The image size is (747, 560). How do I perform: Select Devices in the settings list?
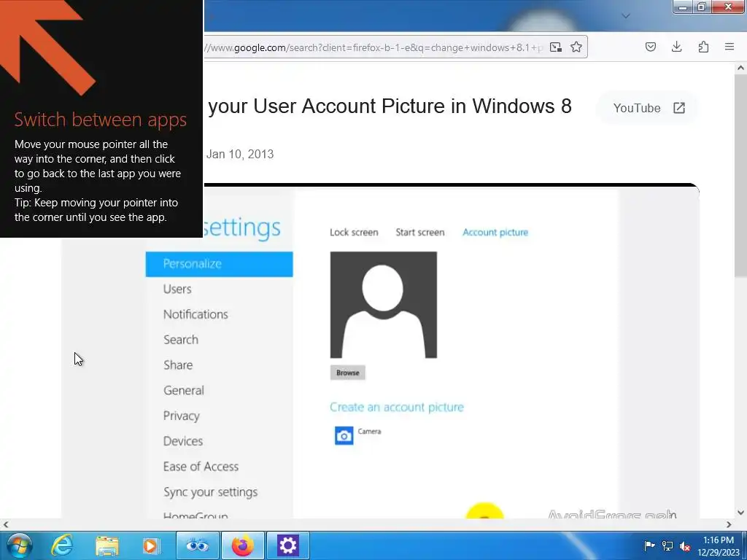tap(183, 441)
